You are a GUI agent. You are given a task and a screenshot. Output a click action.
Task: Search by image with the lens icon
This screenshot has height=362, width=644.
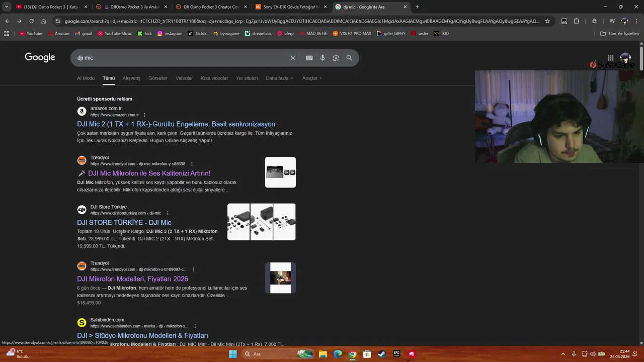click(336, 58)
